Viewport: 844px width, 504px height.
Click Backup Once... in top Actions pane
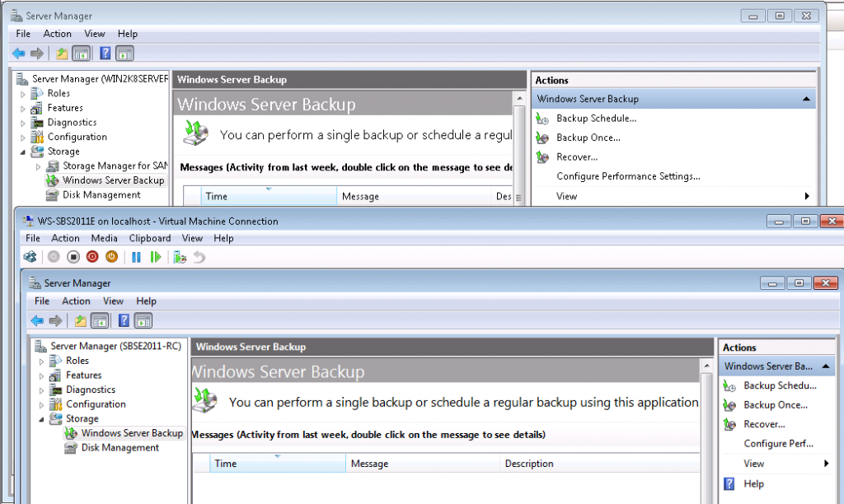(x=588, y=138)
